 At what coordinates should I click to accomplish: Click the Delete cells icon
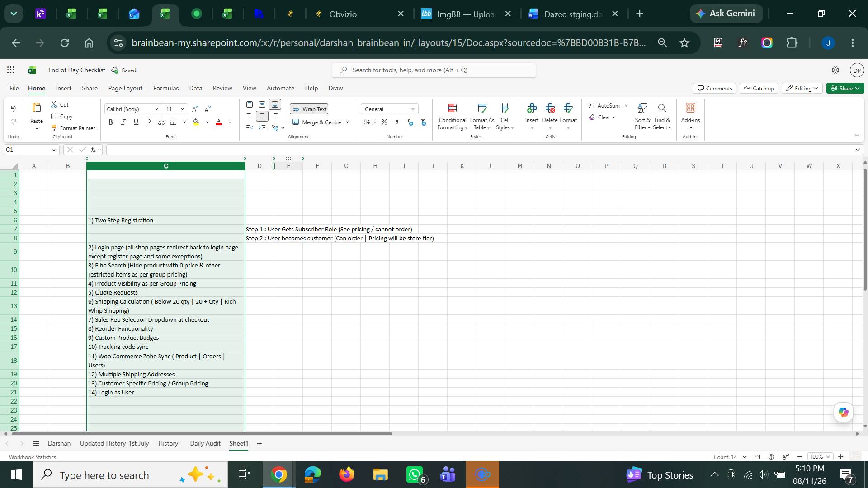pyautogui.click(x=550, y=108)
